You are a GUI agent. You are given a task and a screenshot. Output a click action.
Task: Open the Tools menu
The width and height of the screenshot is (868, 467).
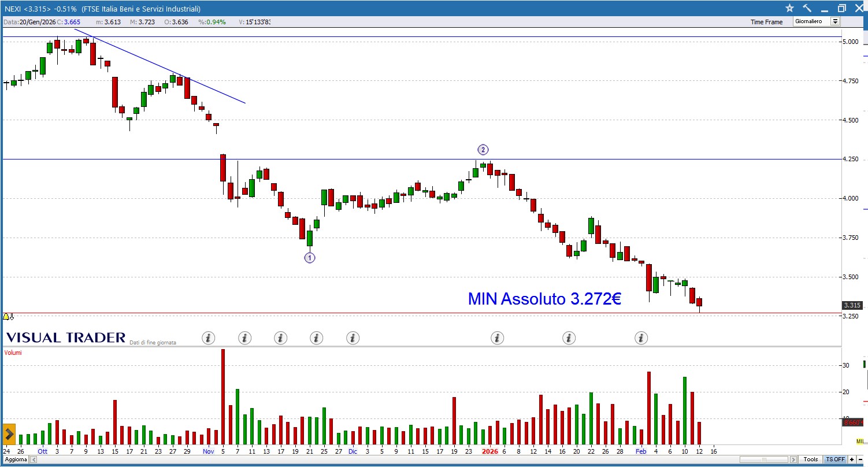click(x=811, y=459)
